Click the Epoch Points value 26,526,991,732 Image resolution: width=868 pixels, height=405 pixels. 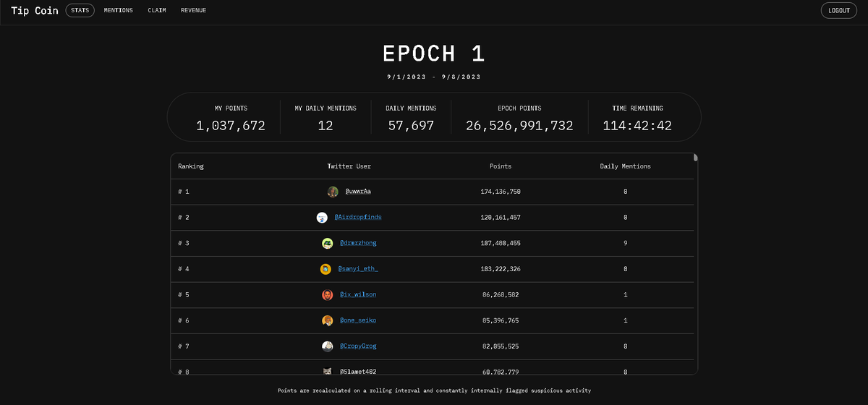tap(520, 126)
